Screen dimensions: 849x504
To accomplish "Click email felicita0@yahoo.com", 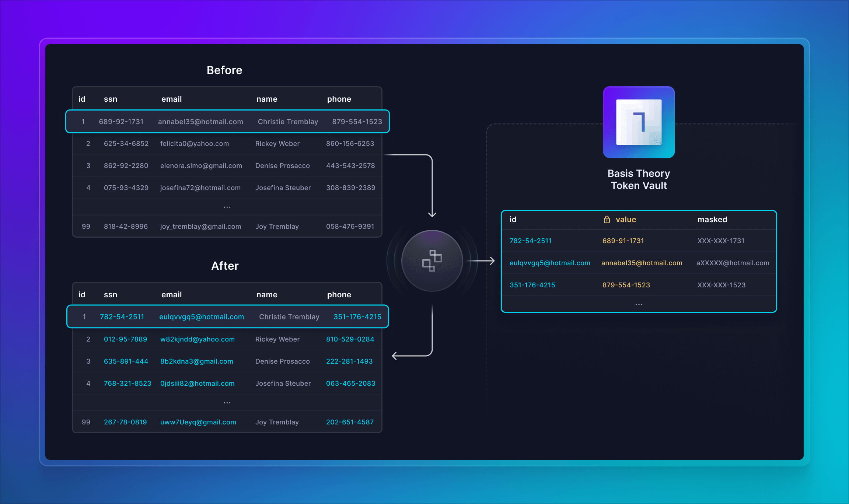I will (195, 144).
